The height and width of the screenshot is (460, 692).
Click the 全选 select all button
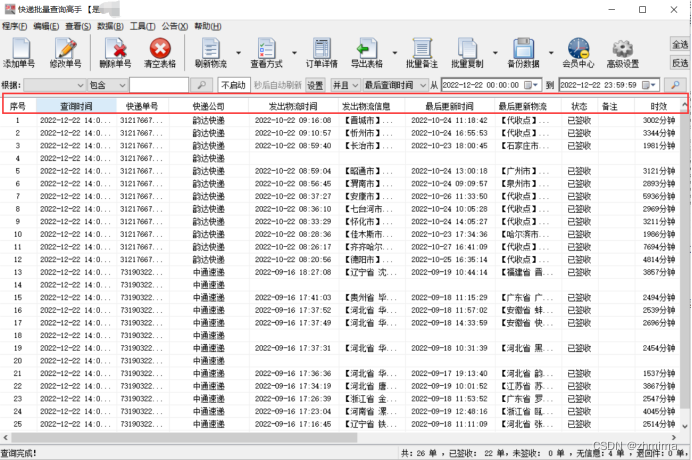680,44
